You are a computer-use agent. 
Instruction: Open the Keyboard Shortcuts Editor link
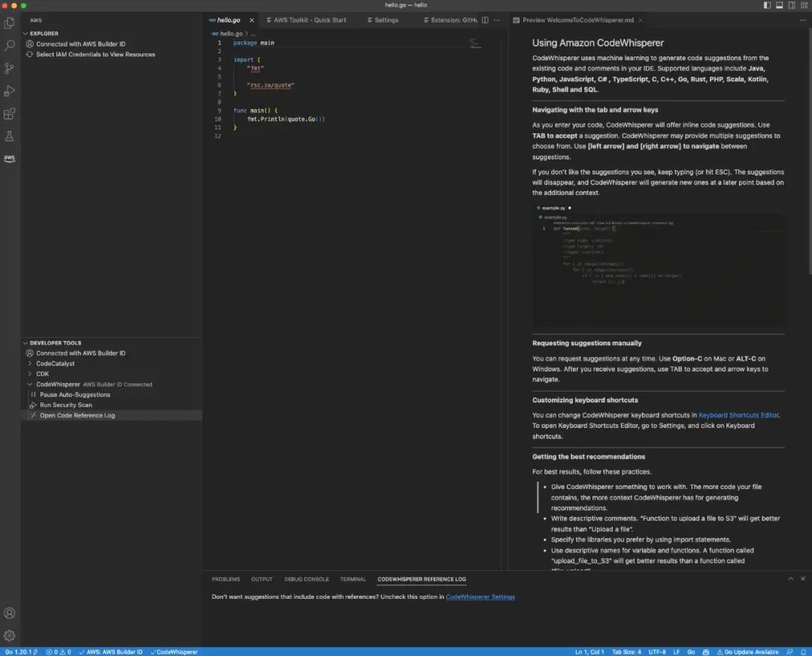point(738,415)
